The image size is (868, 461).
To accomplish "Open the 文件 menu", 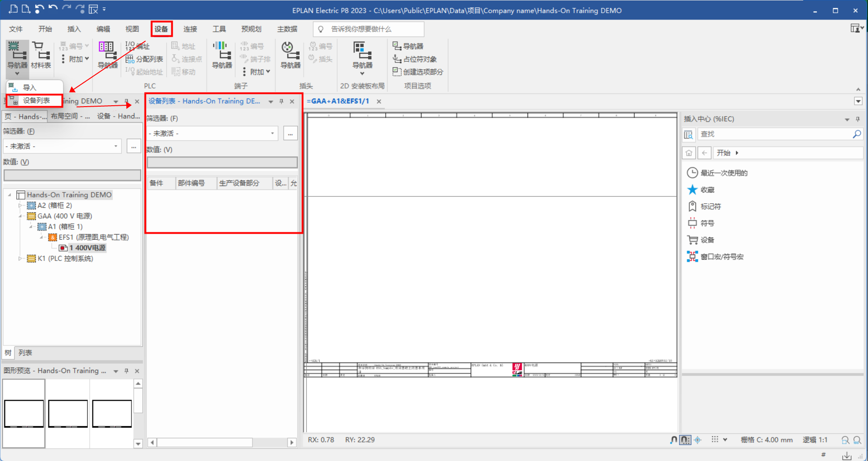I will tap(16, 29).
